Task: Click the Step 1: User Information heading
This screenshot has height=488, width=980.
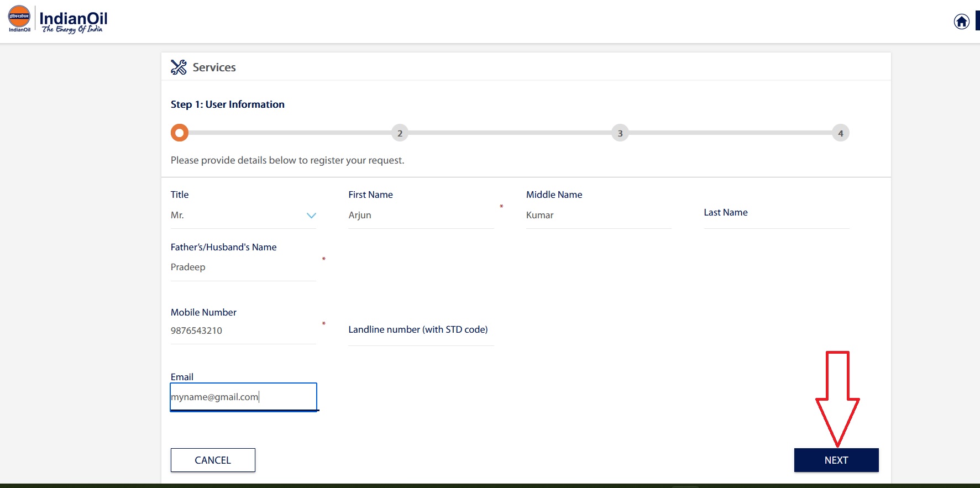Action: (227, 104)
